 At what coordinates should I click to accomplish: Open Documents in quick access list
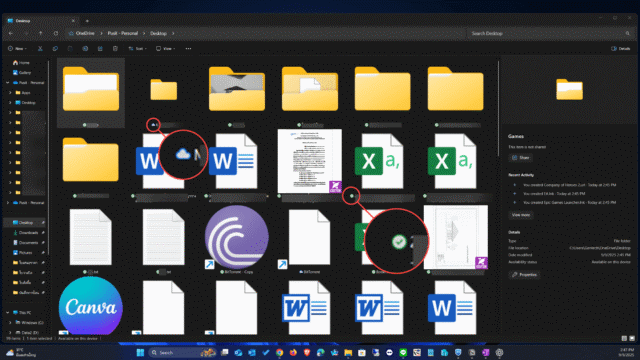point(26,242)
